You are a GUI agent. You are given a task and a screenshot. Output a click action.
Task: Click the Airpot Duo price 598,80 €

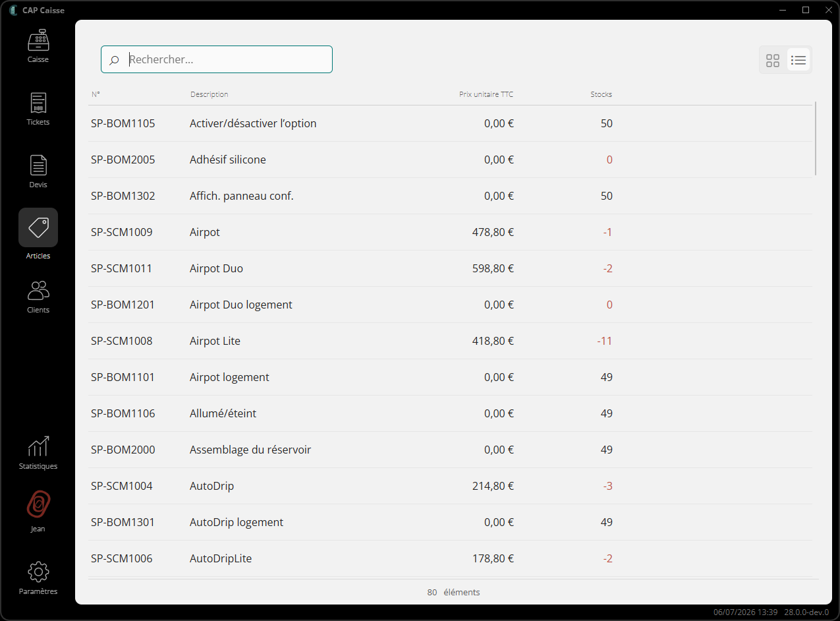click(x=493, y=268)
